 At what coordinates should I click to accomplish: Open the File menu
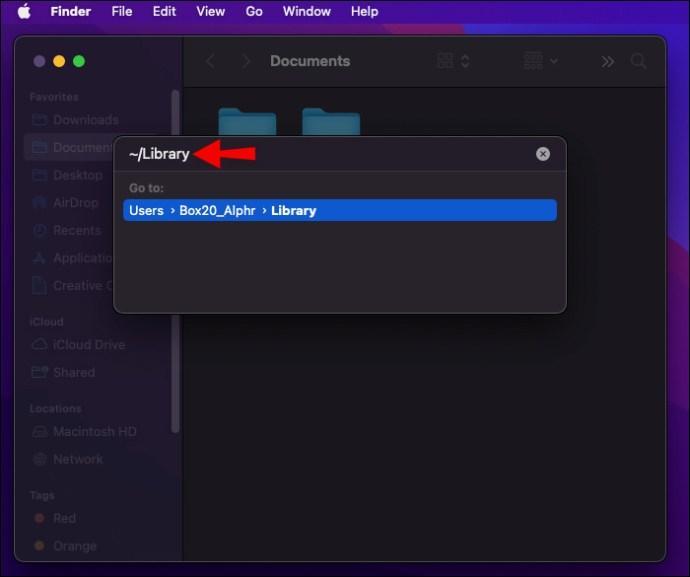click(x=121, y=12)
